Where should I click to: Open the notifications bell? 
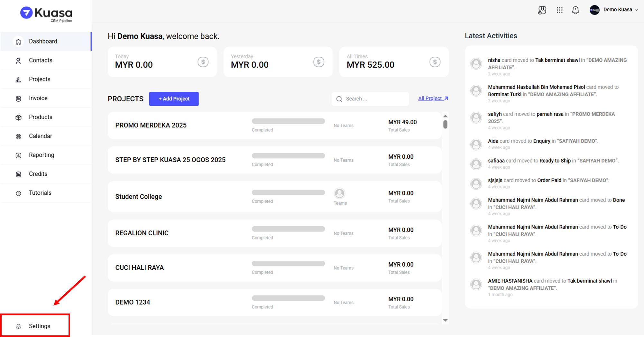coord(575,10)
